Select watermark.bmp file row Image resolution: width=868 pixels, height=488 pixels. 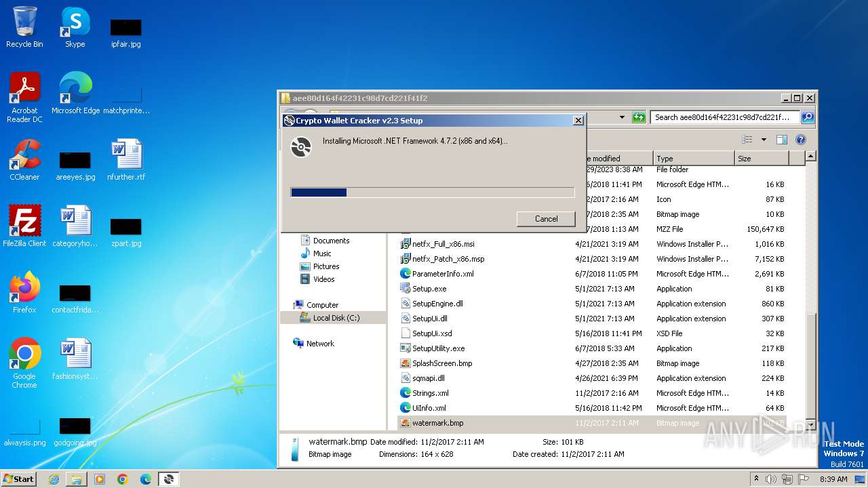point(593,423)
